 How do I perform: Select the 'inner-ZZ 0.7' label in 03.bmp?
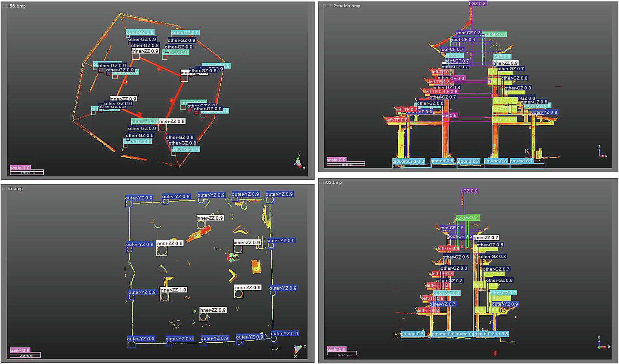click(486, 238)
